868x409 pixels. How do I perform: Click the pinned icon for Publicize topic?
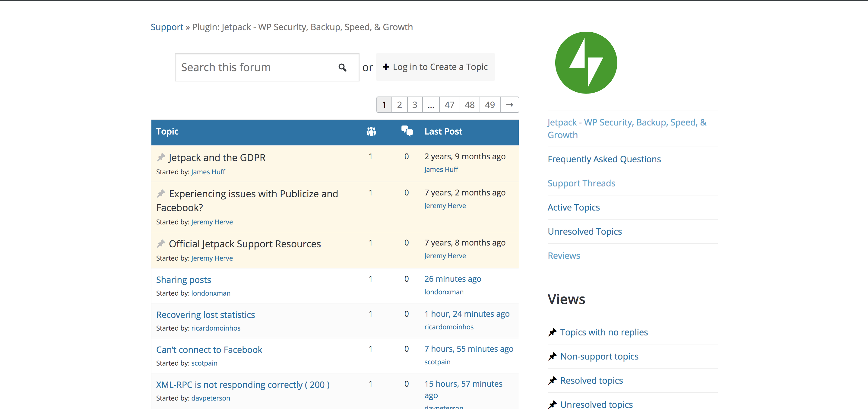(160, 194)
